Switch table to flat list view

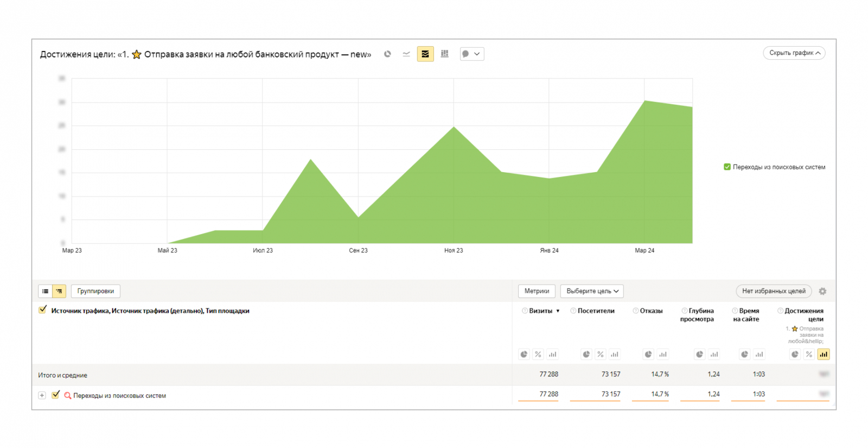coord(45,291)
